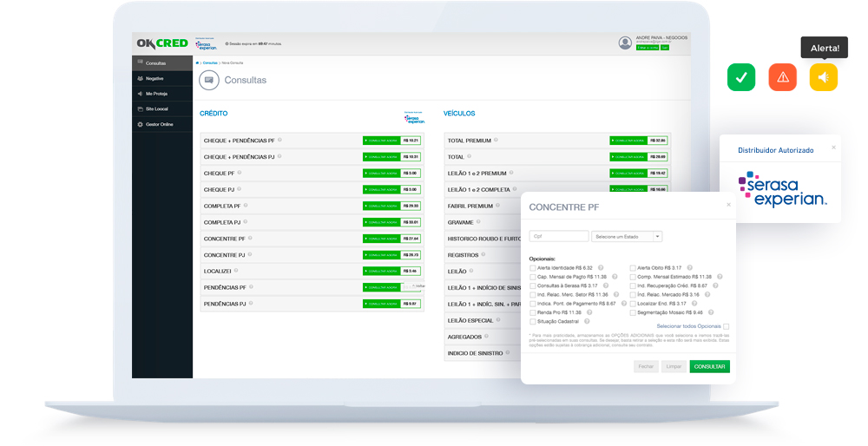
Task: Click the Consultas breadcrumb link
Action: click(x=210, y=63)
